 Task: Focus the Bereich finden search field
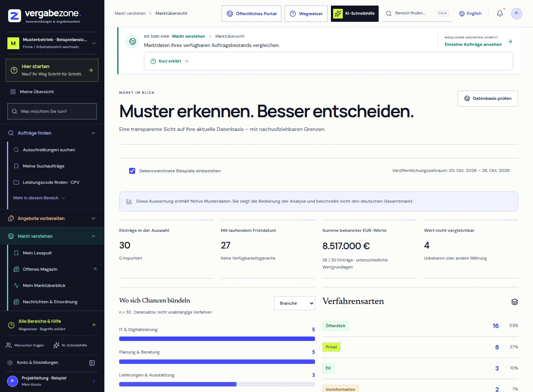[417, 13]
